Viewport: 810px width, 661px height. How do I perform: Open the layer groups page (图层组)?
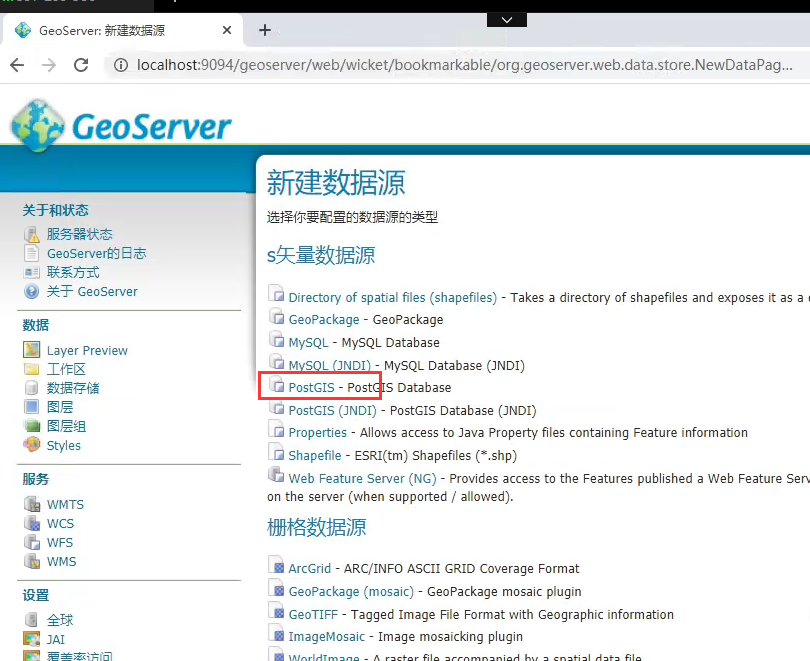coord(67,426)
